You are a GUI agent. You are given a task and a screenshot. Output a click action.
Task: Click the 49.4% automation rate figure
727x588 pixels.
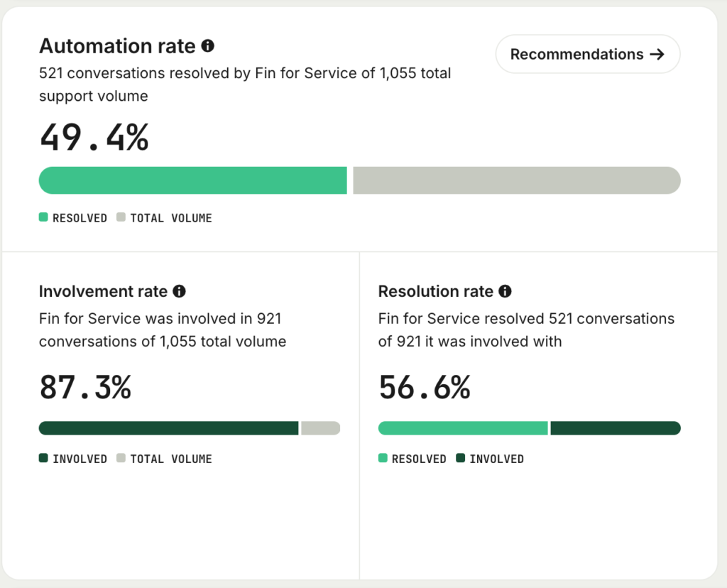[94, 137]
